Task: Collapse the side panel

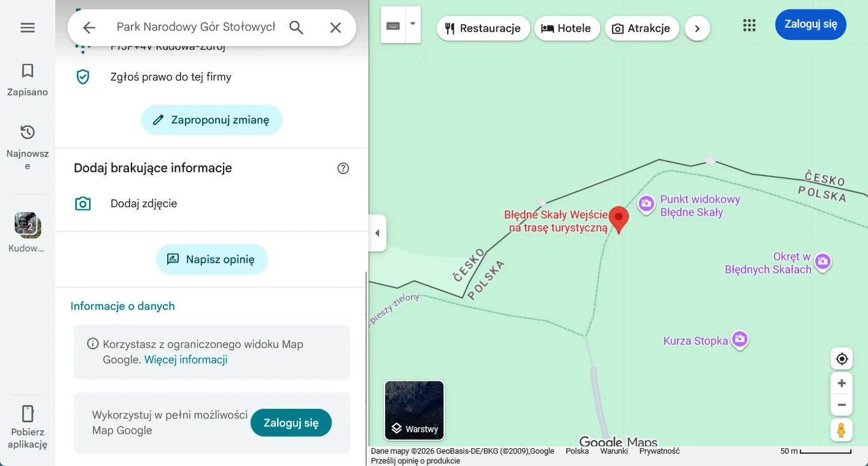Action: pos(377,233)
